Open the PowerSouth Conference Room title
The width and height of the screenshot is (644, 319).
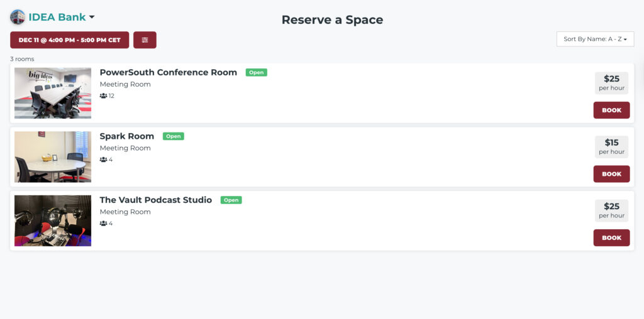click(169, 72)
